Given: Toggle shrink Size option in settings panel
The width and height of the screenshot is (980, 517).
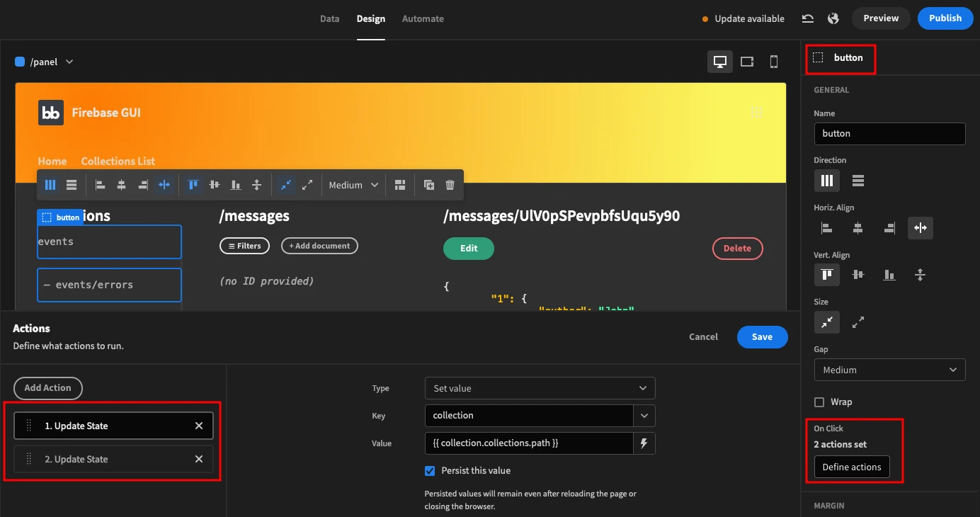Looking at the screenshot, I should 827,322.
